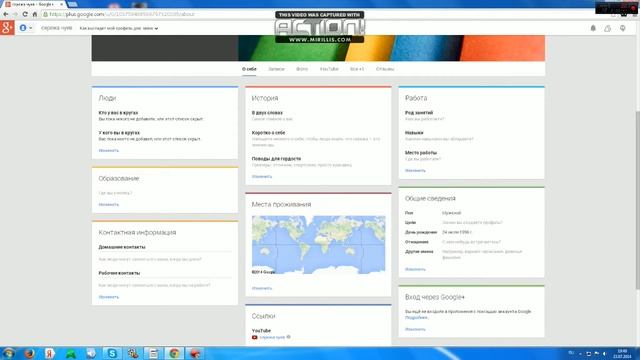Open the system tray clock

click(x=622, y=353)
